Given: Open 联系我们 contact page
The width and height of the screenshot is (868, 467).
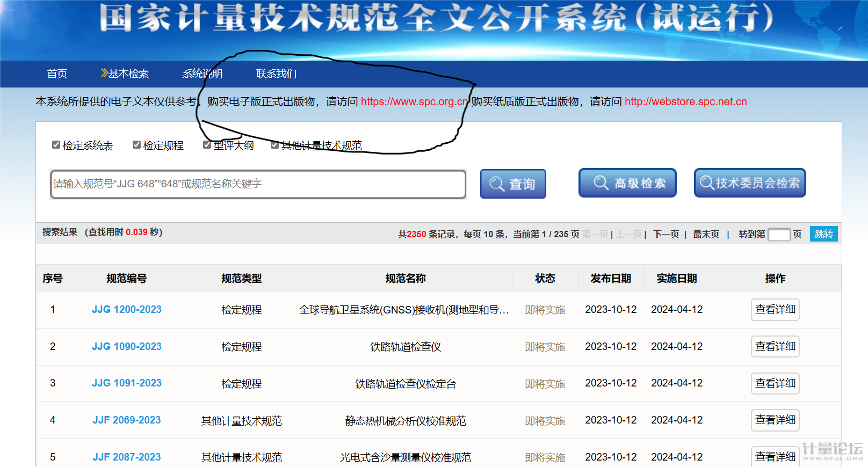Looking at the screenshot, I should point(276,74).
